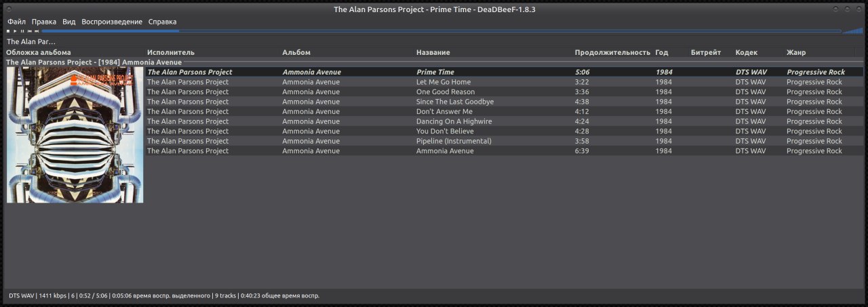The width and height of the screenshot is (868, 307).
Task: Click the play icon in toolbar
Action: click(15, 31)
